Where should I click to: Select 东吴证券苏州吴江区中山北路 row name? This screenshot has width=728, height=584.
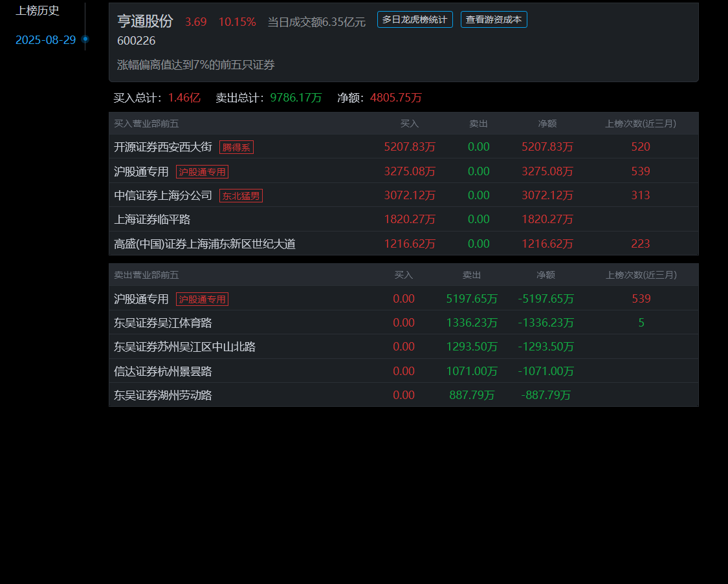click(185, 347)
